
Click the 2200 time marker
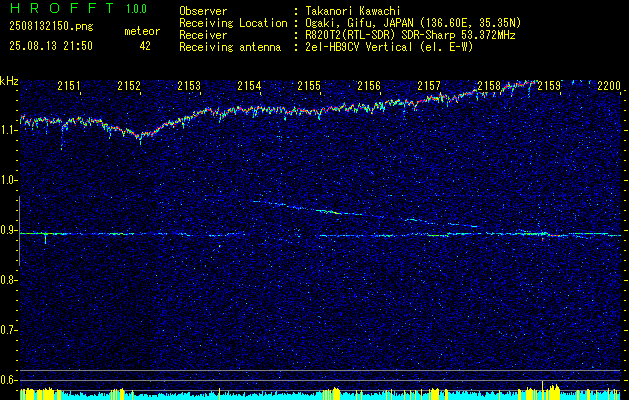[609, 85]
